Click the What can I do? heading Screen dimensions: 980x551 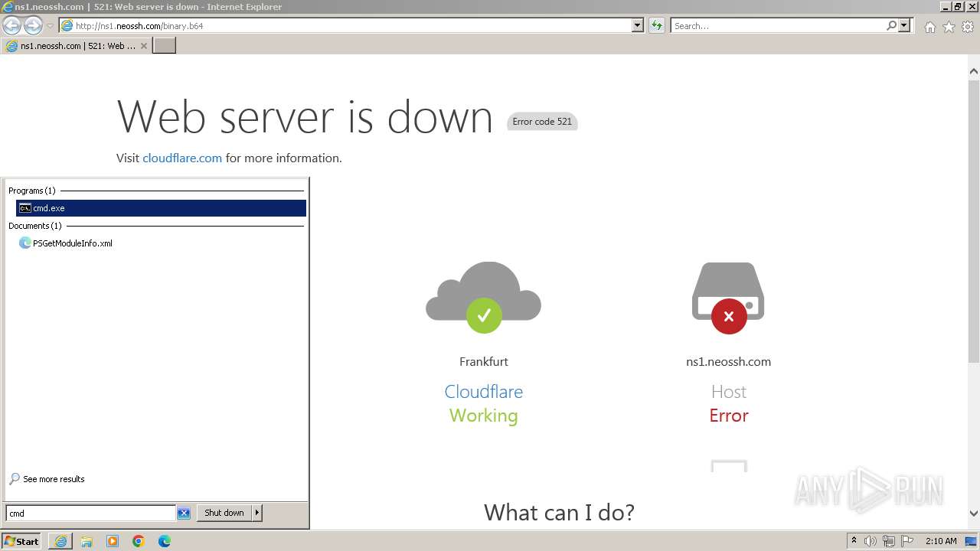pos(559,512)
